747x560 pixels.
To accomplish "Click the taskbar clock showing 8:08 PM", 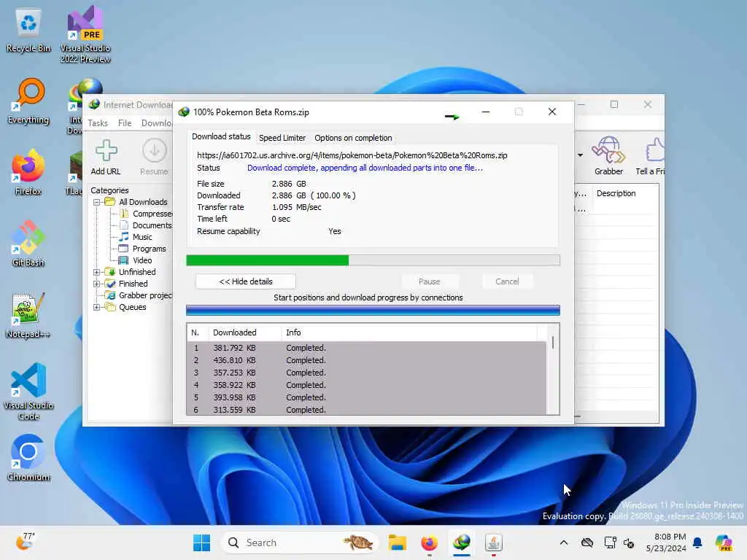I will click(666, 542).
